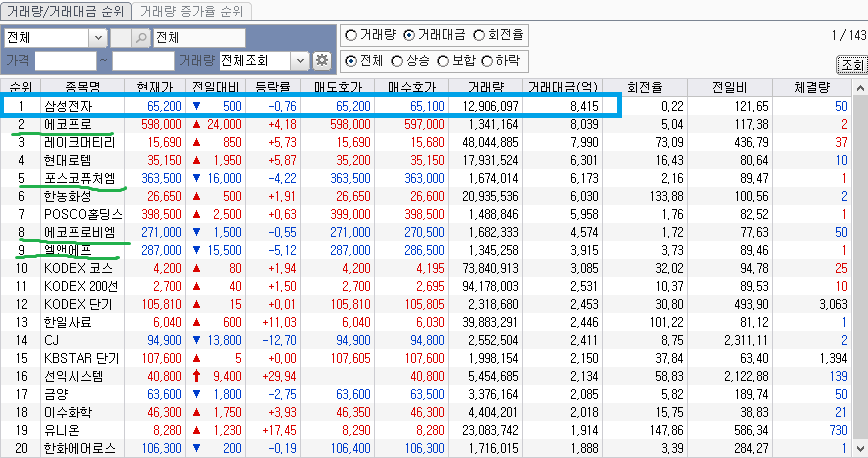
Task: Click 한일사료 change rate +11.03
Action: pyautogui.click(x=279, y=322)
